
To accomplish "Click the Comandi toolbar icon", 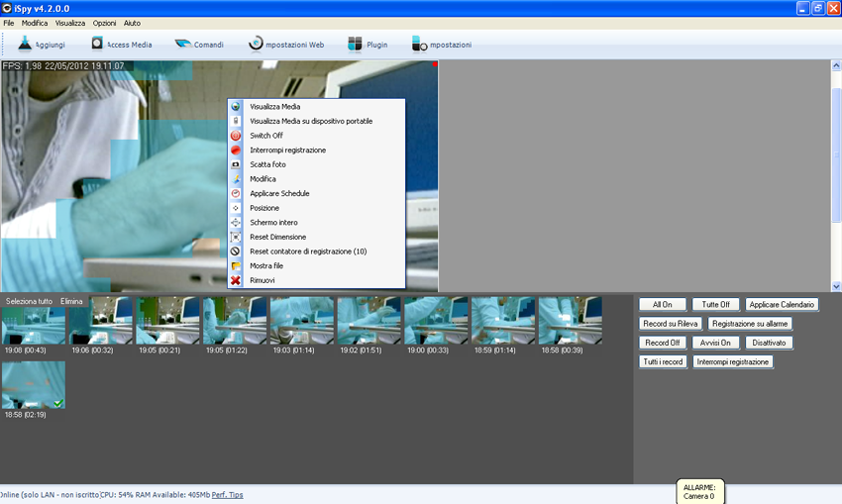I will pos(183,44).
